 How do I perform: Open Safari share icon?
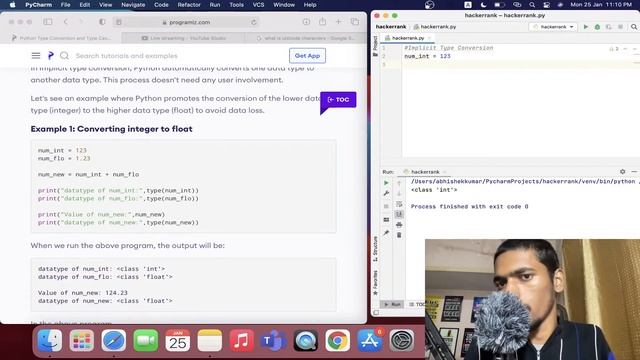[x=322, y=22]
